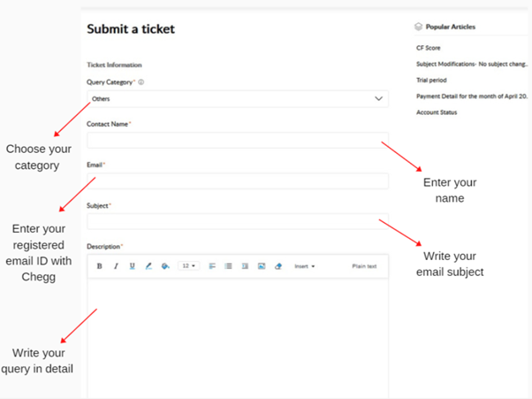532x399 pixels.
Task: Open the font size 12 dropdown
Action: coord(188,266)
